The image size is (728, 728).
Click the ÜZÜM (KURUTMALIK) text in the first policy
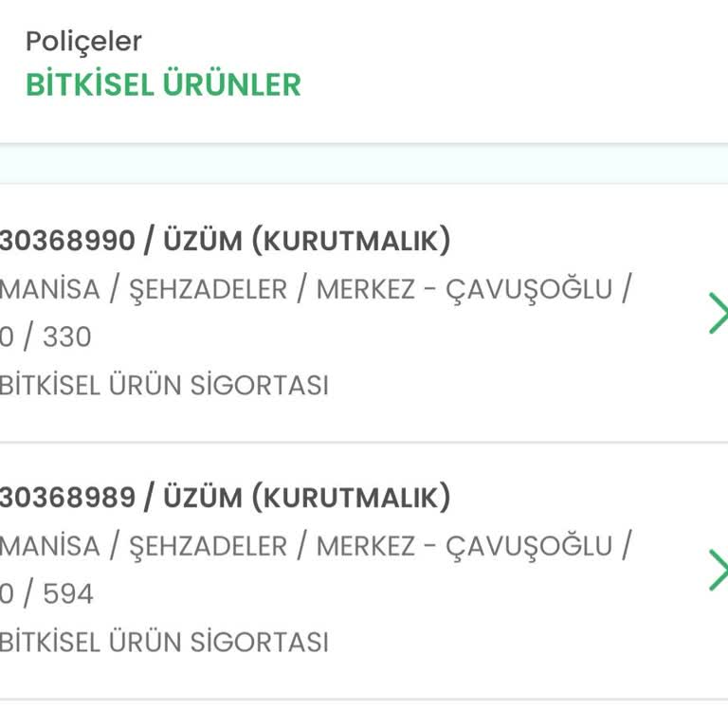pos(307,241)
